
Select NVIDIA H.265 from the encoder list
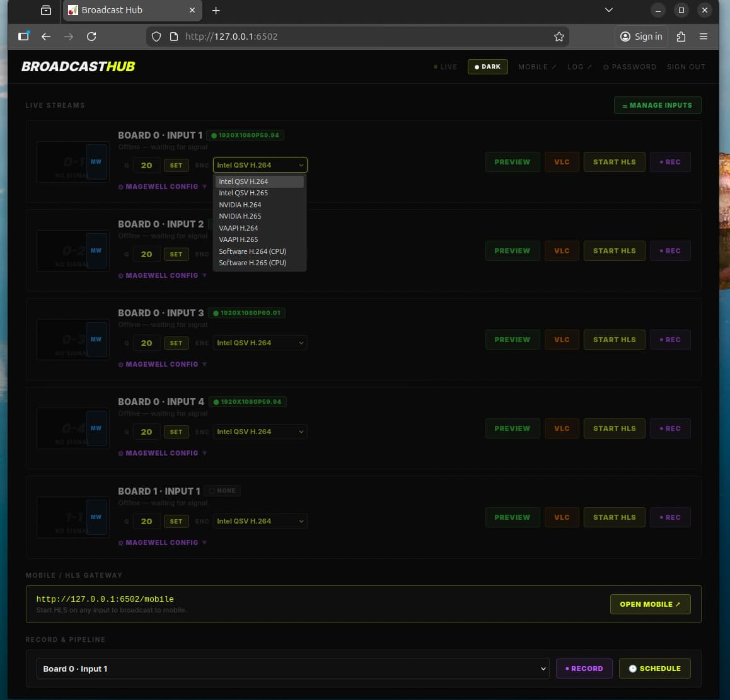[240, 216]
